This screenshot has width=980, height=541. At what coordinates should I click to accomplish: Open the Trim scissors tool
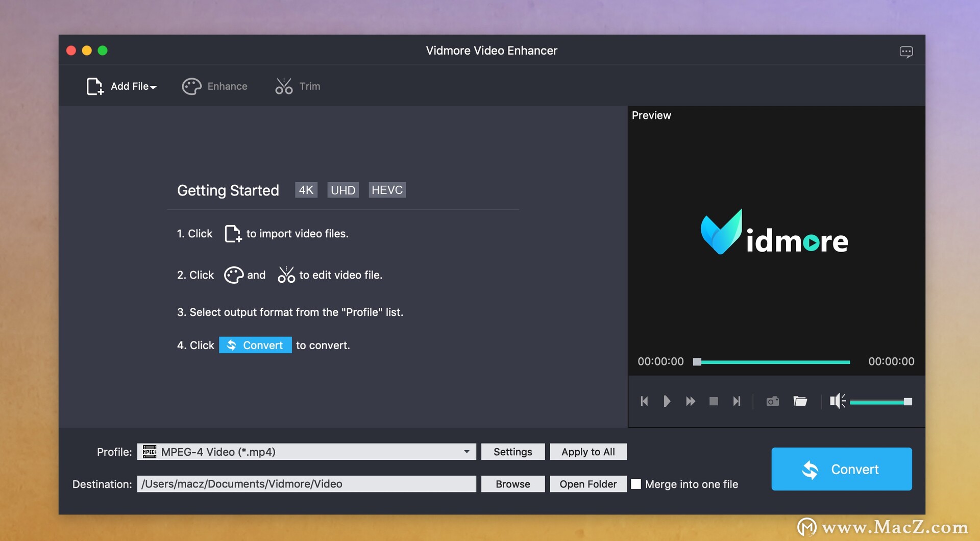pyautogui.click(x=298, y=86)
